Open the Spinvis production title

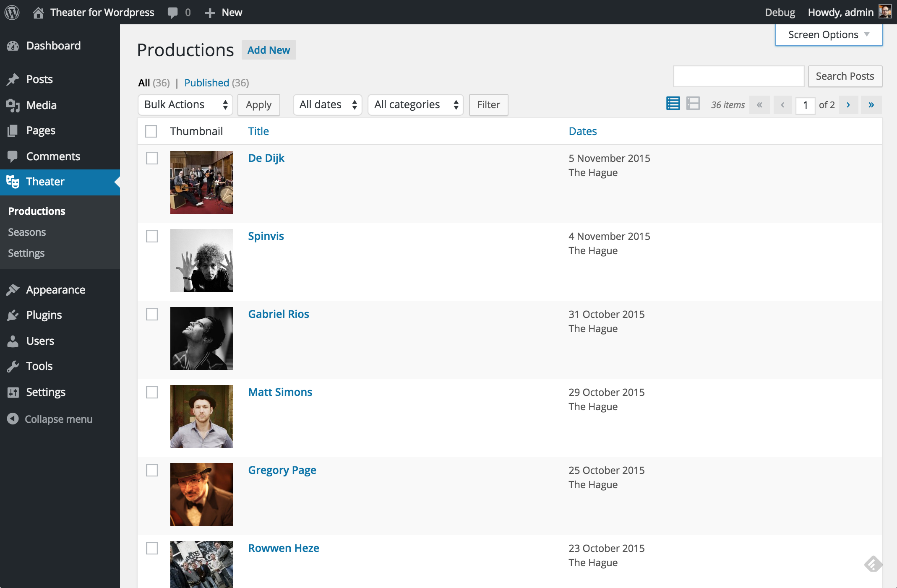[x=266, y=236]
